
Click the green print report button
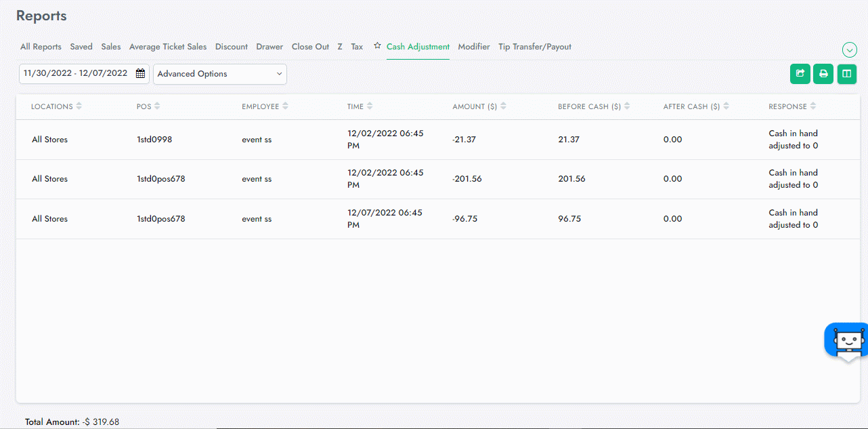pos(823,74)
